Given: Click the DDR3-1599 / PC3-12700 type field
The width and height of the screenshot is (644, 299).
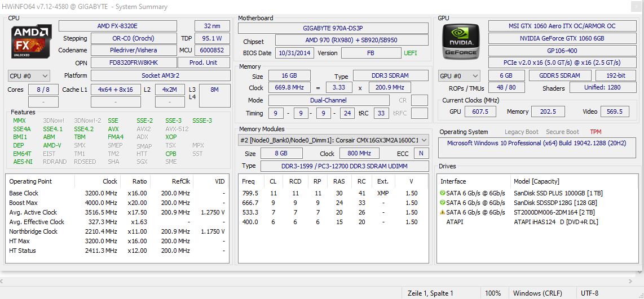Looking at the screenshot, I should click(344, 166).
